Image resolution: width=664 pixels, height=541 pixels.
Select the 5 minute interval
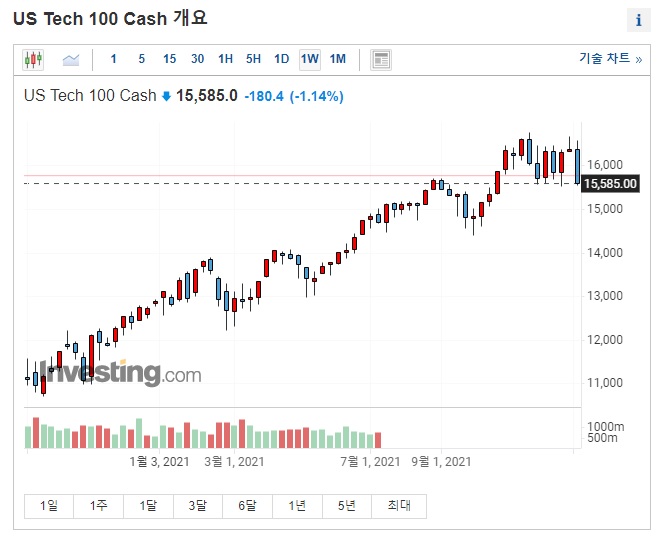point(141,59)
